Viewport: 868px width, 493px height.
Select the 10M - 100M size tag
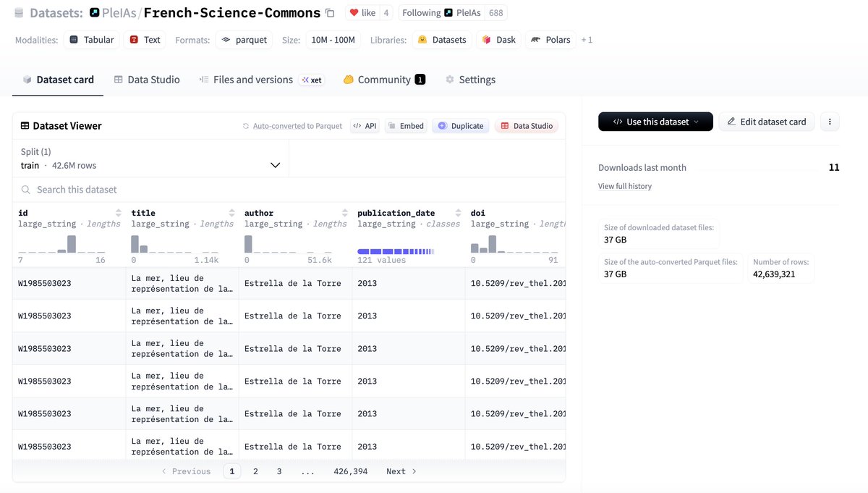pyautogui.click(x=333, y=40)
